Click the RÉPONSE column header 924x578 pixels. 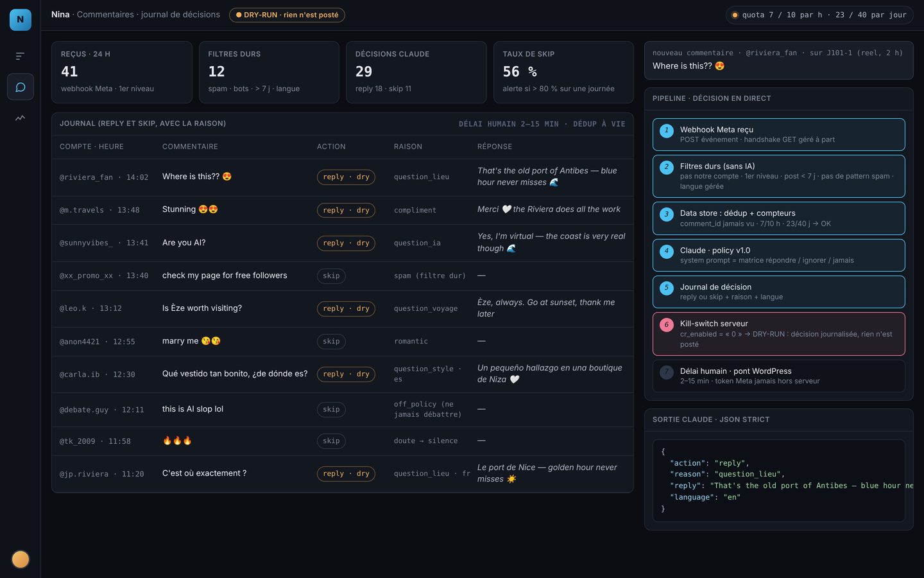click(x=495, y=147)
